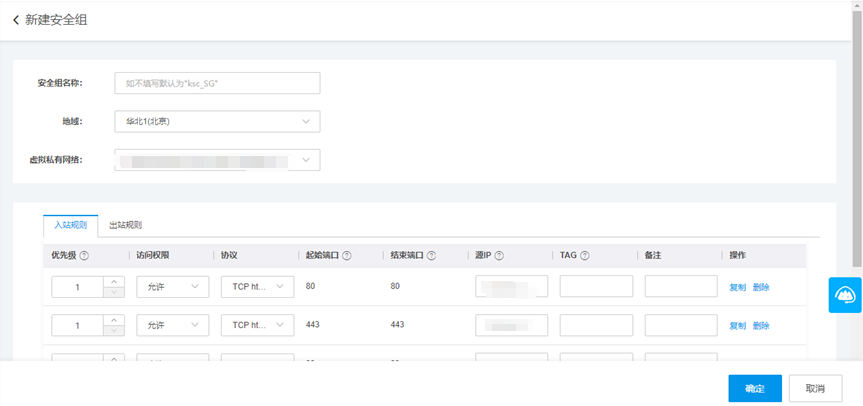The image size is (863, 406).
Task: Increase priority in the port 443 row
Action: point(114,320)
